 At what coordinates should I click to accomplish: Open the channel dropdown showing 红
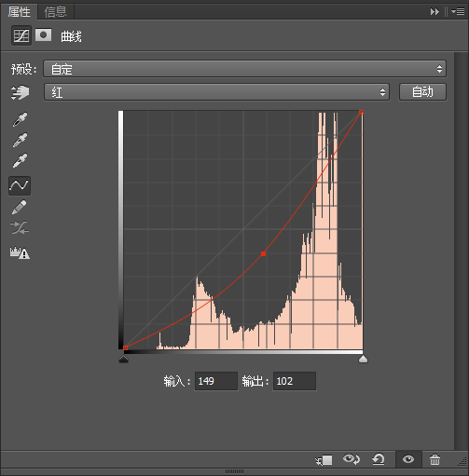click(x=216, y=92)
